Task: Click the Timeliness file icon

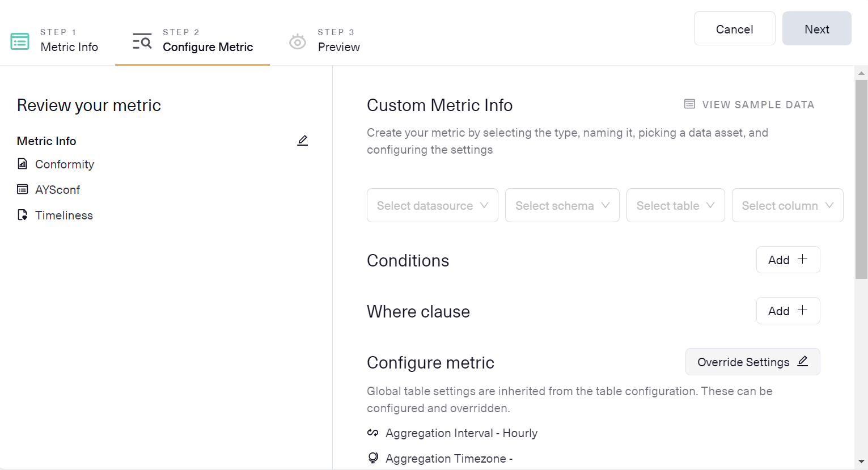Action: point(23,215)
